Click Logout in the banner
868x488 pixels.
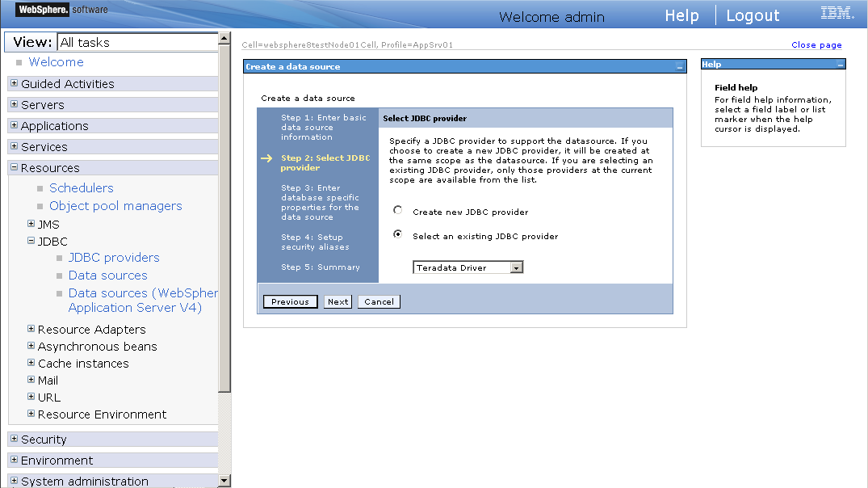coord(752,15)
